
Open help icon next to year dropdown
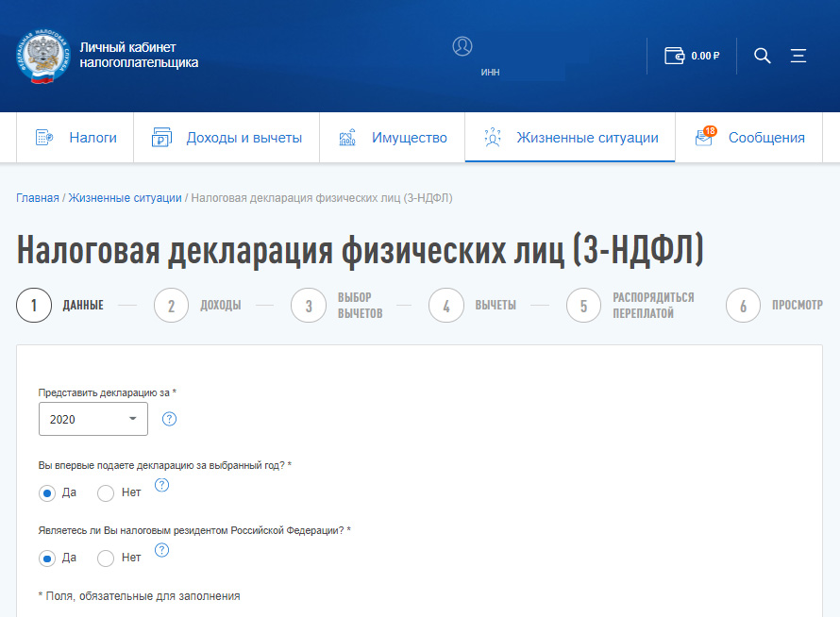pyautogui.click(x=169, y=419)
